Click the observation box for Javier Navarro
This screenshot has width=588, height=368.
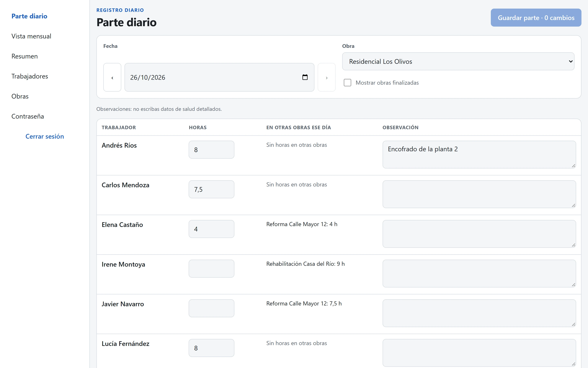pyautogui.click(x=479, y=313)
